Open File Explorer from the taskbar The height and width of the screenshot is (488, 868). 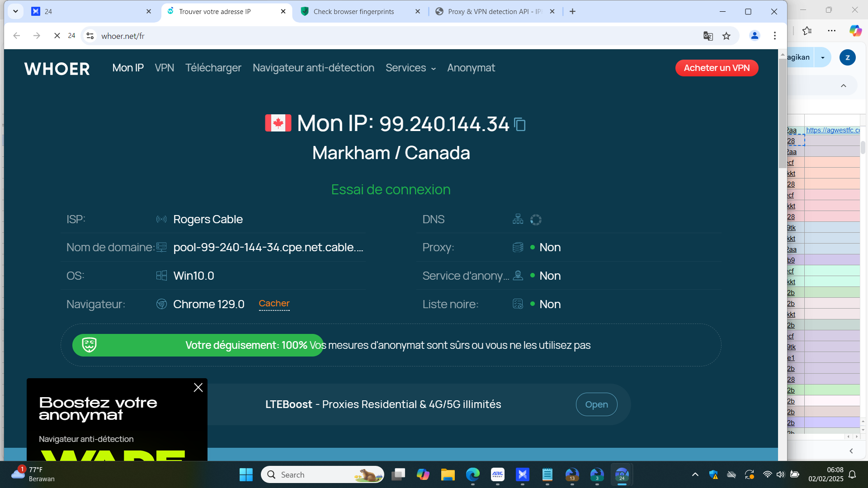point(448,475)
